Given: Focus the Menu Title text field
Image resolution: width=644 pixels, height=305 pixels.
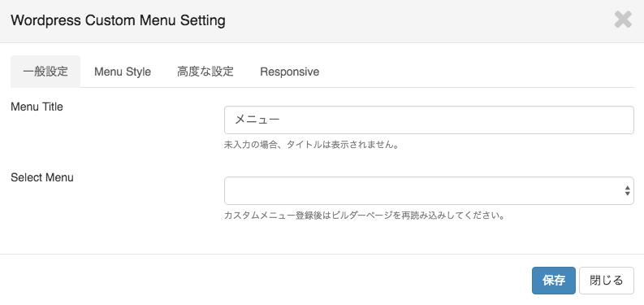Looking at the screenshot, I should pos(429,120).
